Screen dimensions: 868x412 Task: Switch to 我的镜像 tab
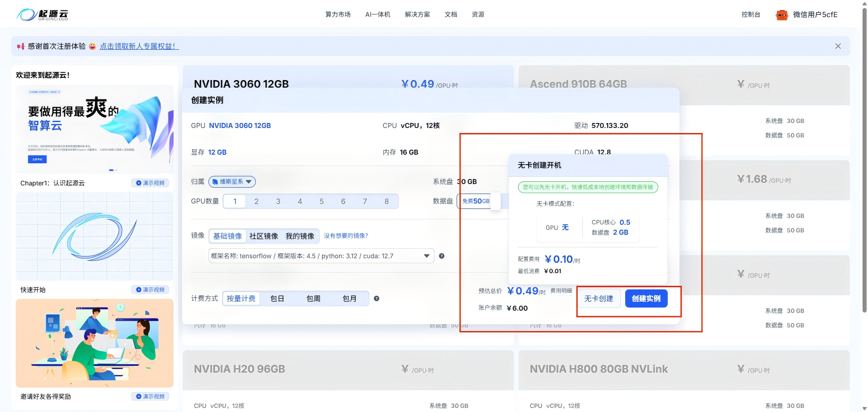click(300, 236)
